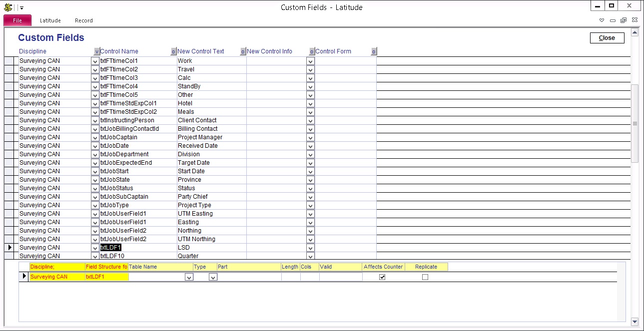
Task: Enable the Replicate checkbox
Action: (x=425, y=277)
